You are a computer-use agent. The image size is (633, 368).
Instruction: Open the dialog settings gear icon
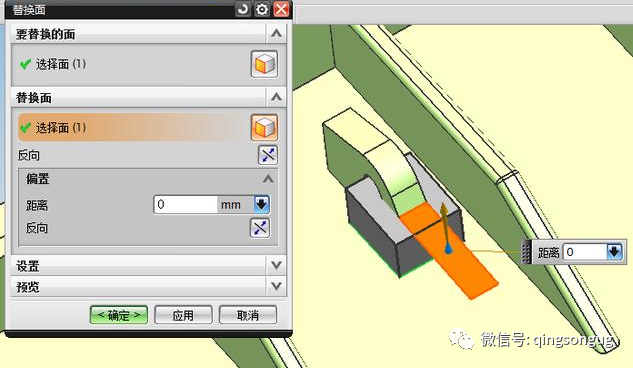point(262,9)
